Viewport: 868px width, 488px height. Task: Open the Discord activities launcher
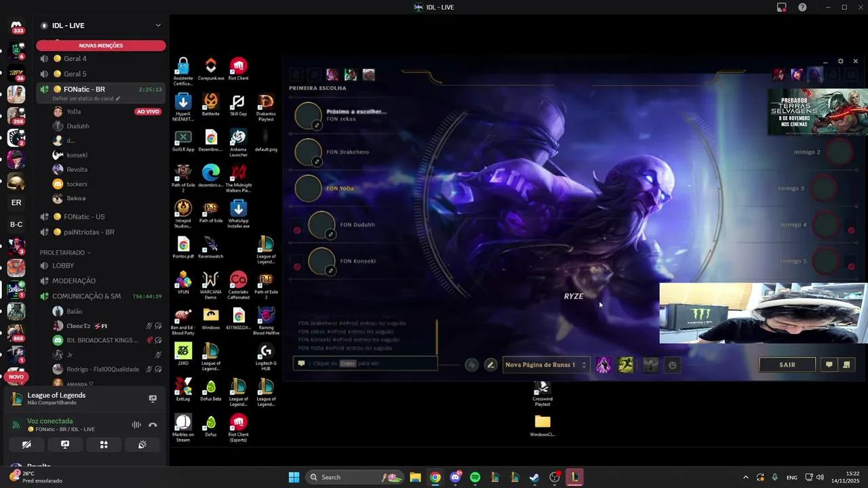(104, 445)
